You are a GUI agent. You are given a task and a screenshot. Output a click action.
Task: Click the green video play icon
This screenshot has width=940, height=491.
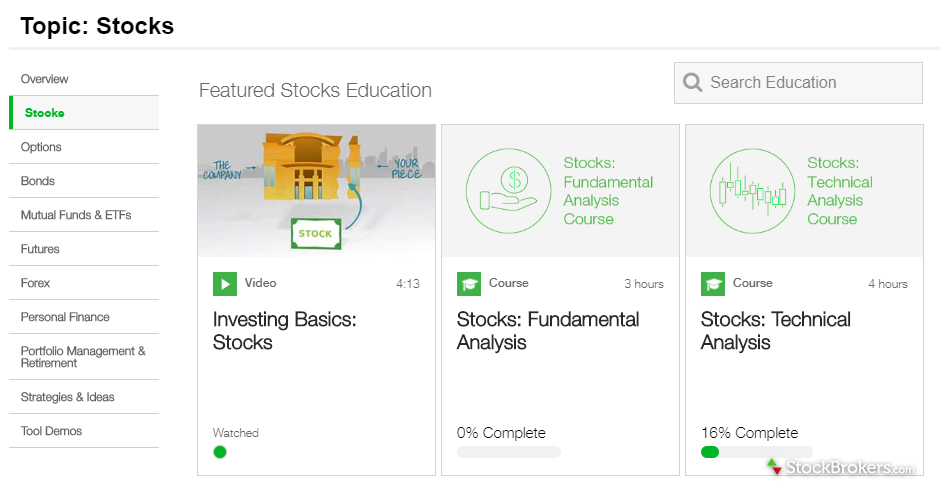[x=225, y=284]
